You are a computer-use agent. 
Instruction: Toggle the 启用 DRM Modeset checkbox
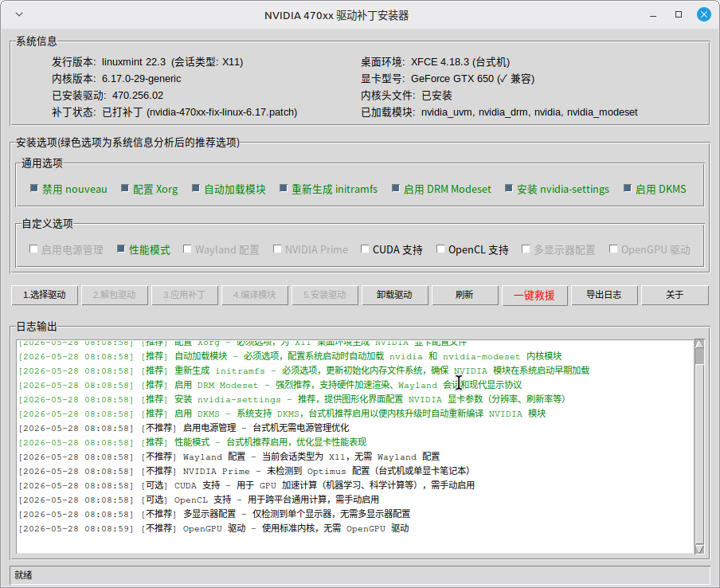pos(395,188)
